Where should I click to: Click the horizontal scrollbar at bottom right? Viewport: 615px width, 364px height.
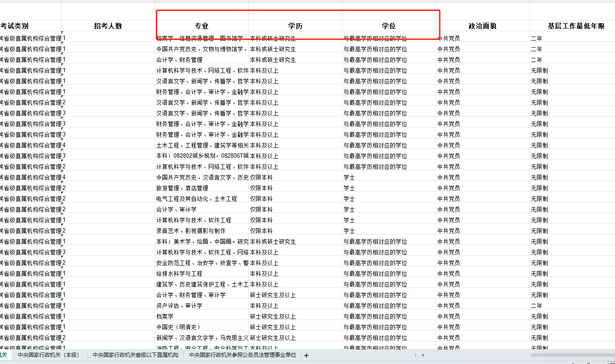pyautogui.click(x=571, y=356)
